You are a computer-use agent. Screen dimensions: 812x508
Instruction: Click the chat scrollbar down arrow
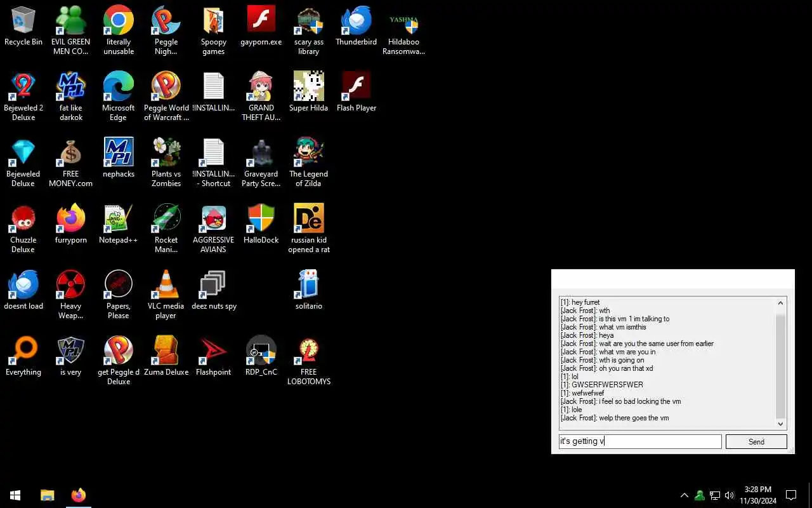pyautogui.click(x=780, y=424)
